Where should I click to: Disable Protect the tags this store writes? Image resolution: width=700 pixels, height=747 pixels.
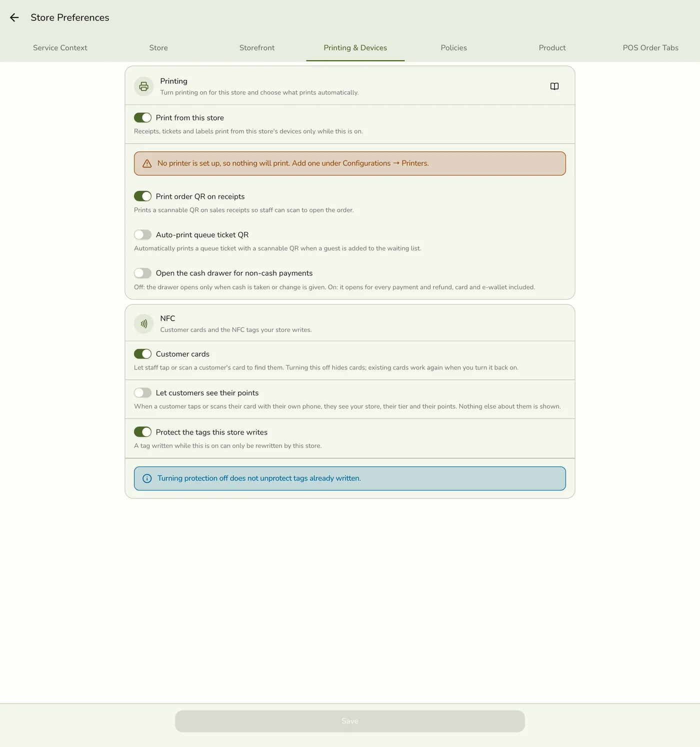point(142,432)
